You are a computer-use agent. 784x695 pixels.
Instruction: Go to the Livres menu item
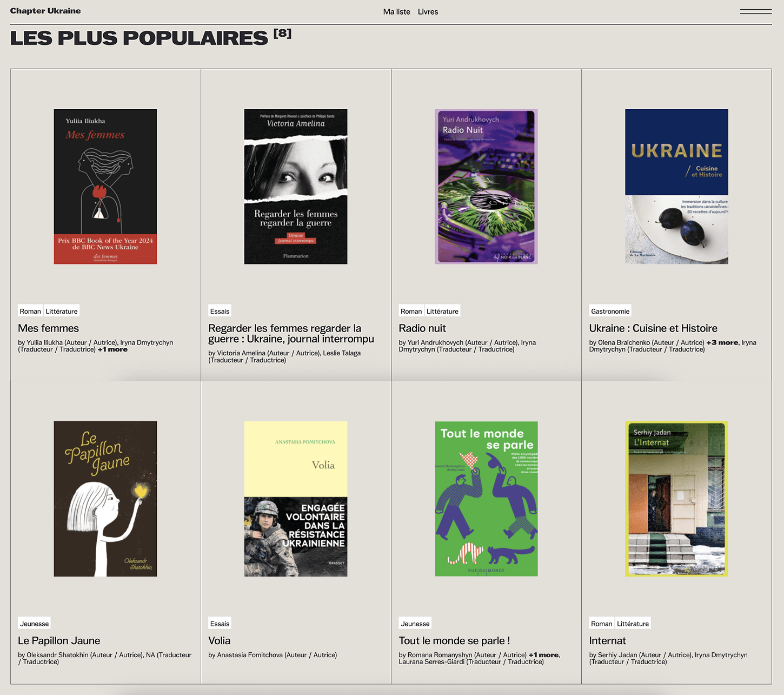tap(428, 12)
